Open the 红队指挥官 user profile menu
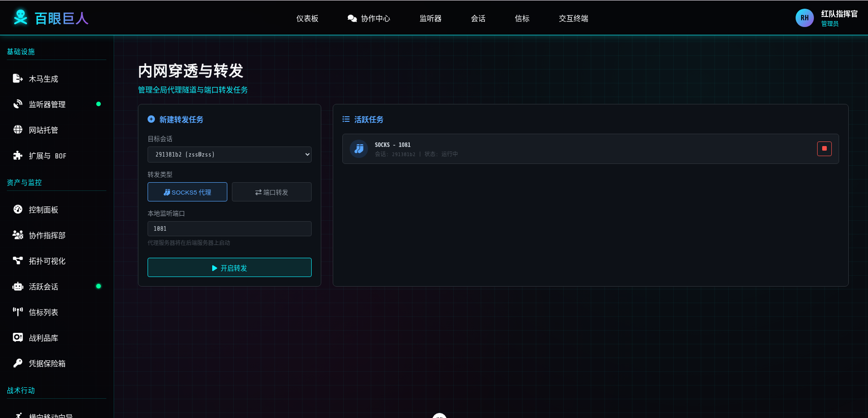 (x=826, y=18)
